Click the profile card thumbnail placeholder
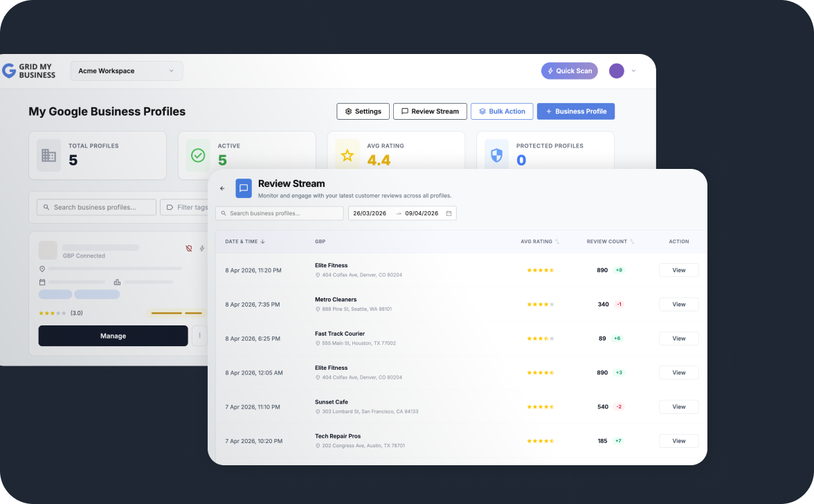Viewport: 814px width, 504px height. pyautogui.click(x=48, y=250)
